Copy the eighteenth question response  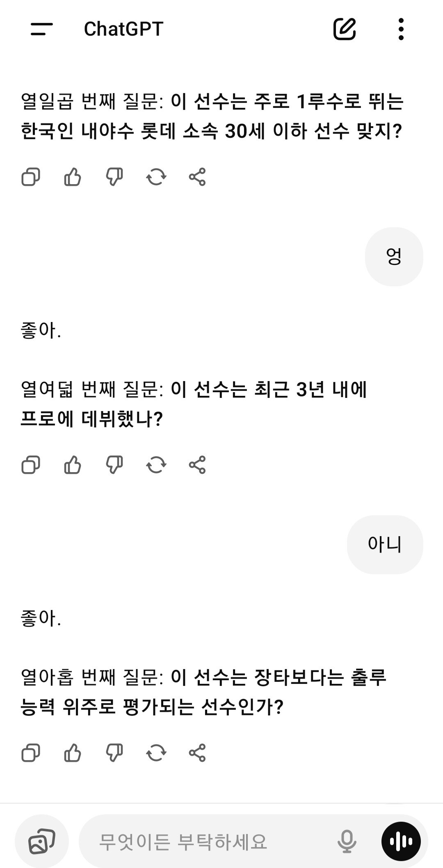(31, 465)
